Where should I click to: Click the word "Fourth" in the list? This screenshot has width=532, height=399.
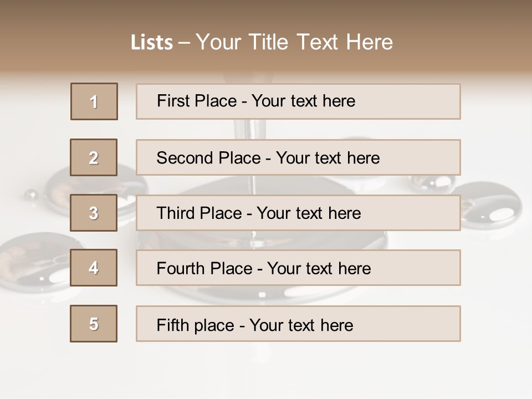coord(181,269)
